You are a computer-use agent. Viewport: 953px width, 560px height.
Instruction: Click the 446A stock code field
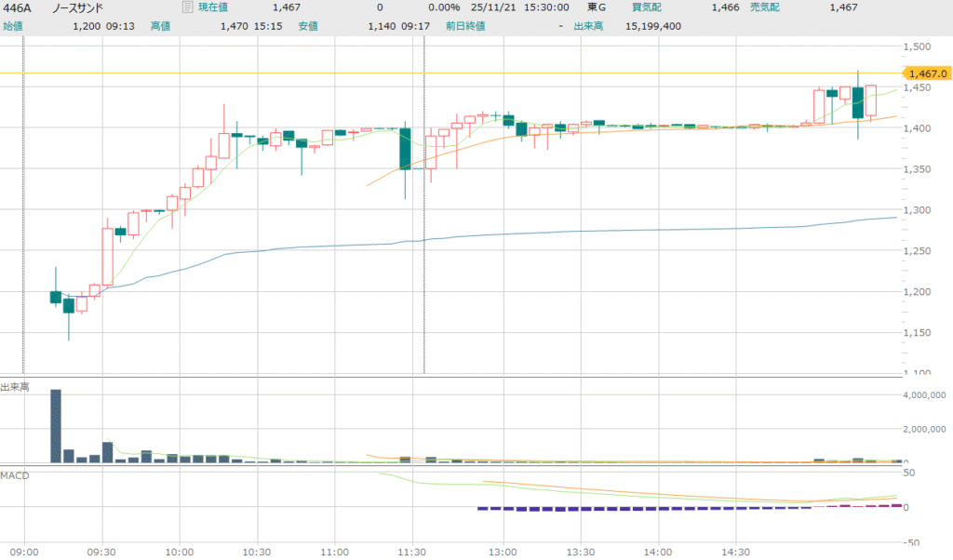(x=17, y=7)
